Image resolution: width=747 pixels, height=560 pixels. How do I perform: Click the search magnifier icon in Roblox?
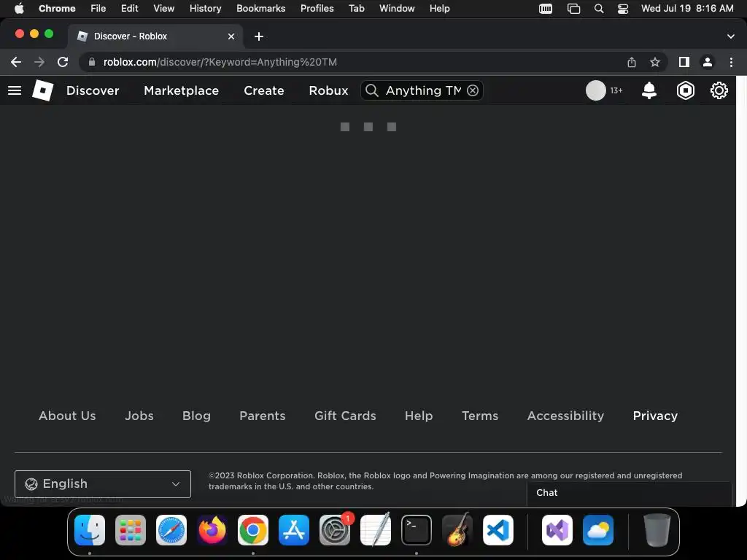click(372, 90)
